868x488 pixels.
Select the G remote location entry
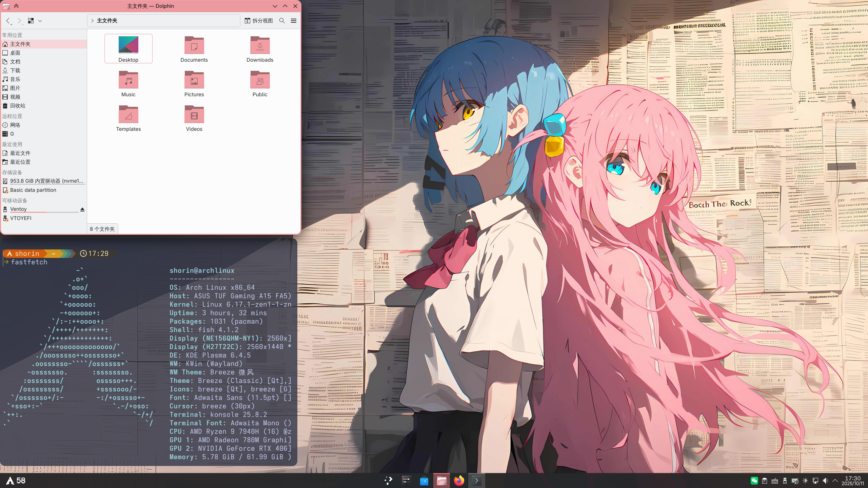coord(44,134)
